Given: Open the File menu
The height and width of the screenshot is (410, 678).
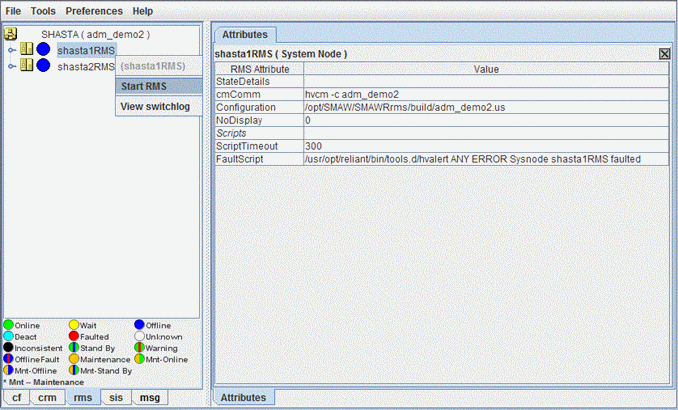Looking at the screenshot, I should pos(13,11).
